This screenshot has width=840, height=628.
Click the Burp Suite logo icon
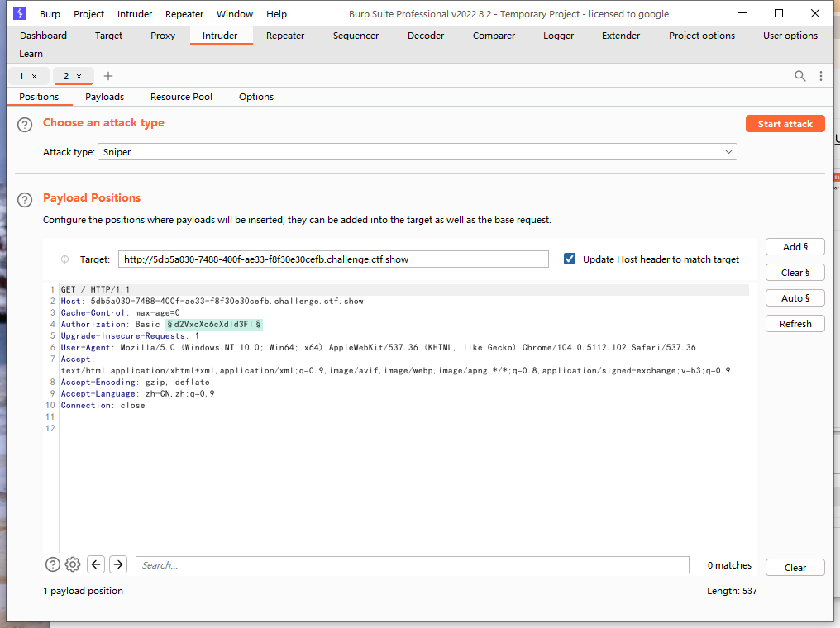pyautogui.click(x=20, y=13)
